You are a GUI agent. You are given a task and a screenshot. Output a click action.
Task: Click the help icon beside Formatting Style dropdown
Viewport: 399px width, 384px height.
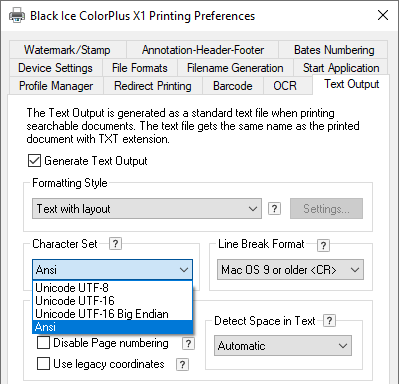(274, 209)
